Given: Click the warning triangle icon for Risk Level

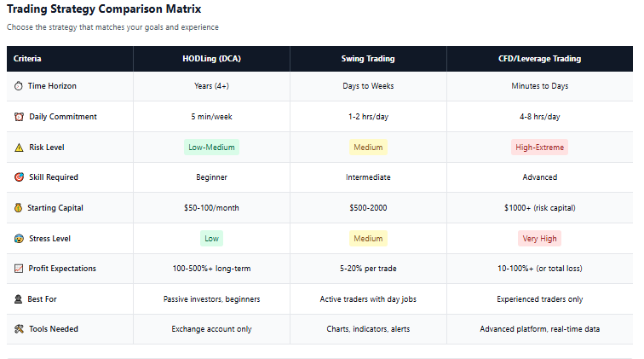Looking at the screenshot, I should pos(19,148).
